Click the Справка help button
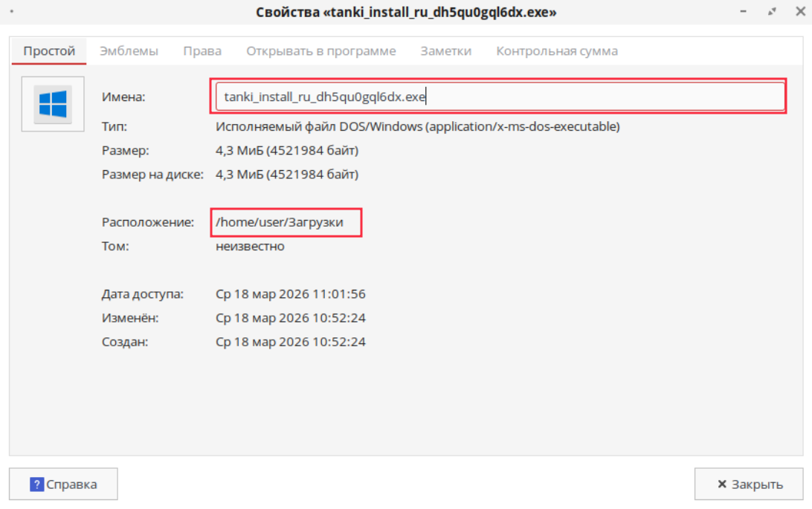This screenshot has width=812, height=509. [x=63, y=484]
